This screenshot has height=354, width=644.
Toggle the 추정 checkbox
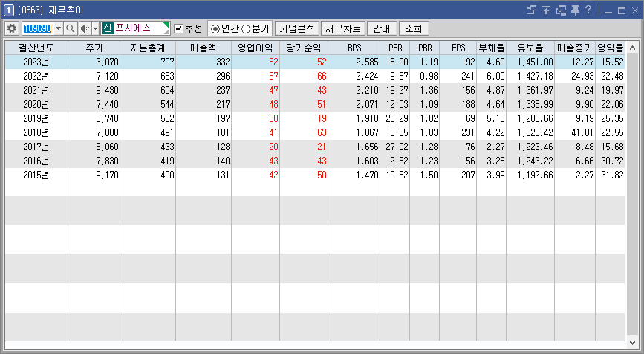[x=179, y=28]
